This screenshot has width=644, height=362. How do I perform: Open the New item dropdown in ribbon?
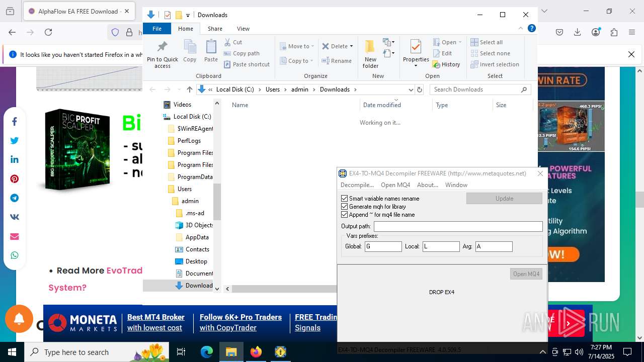tap(389, 42)
